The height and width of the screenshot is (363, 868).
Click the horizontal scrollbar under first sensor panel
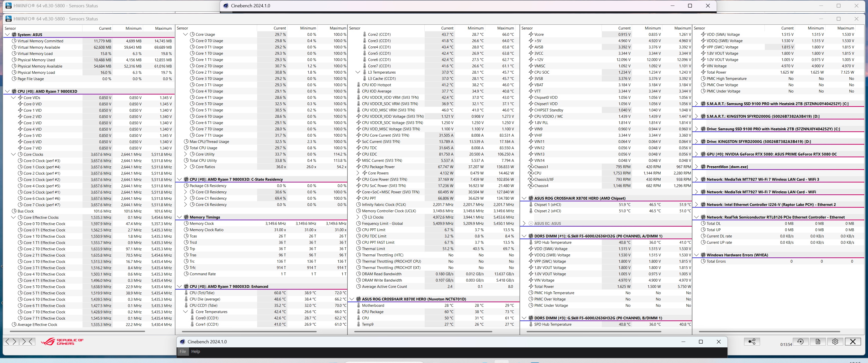tap(77, 331)
